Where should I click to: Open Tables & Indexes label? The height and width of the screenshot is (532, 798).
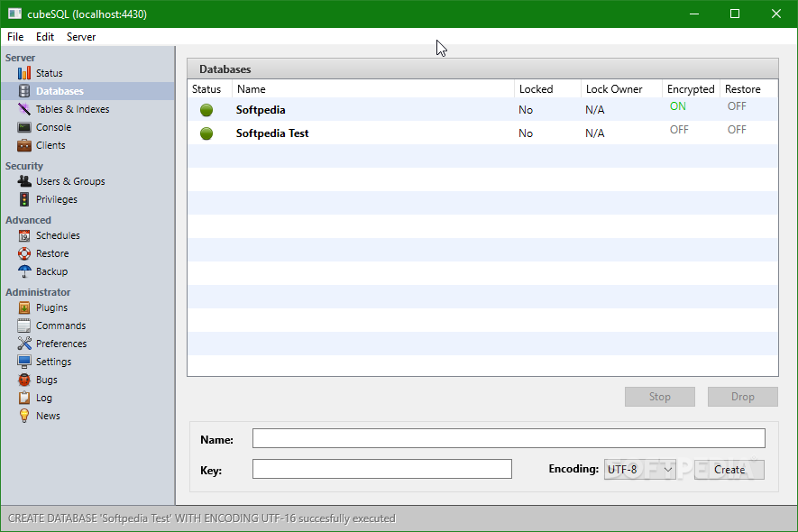(x=72, y=109)
